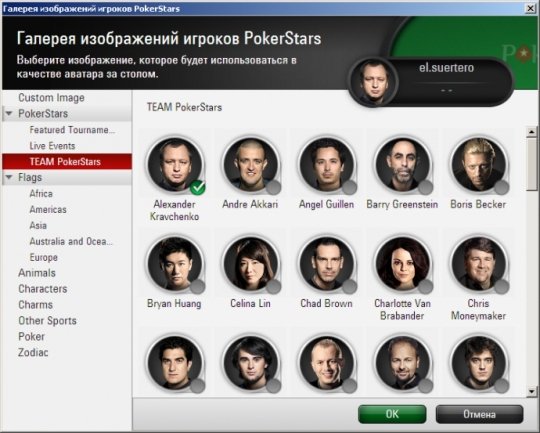Choose the Chad Brown avatar
Screen dimensions: 540x433
pyautogui.click(x=326, y=264)
